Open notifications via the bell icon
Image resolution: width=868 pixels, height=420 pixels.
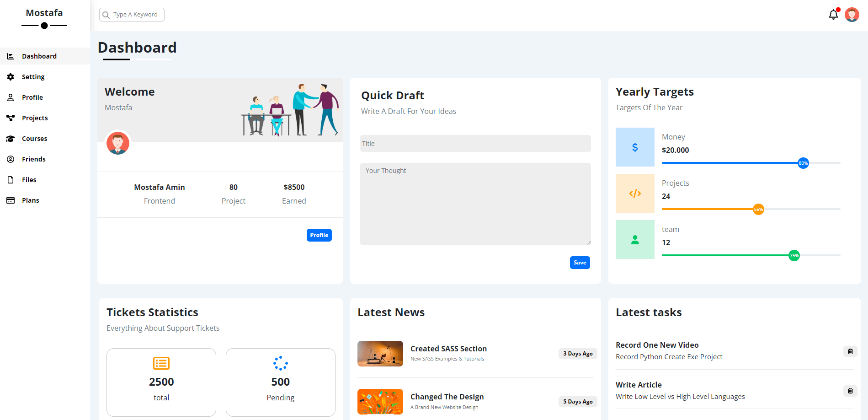point(833,15)
